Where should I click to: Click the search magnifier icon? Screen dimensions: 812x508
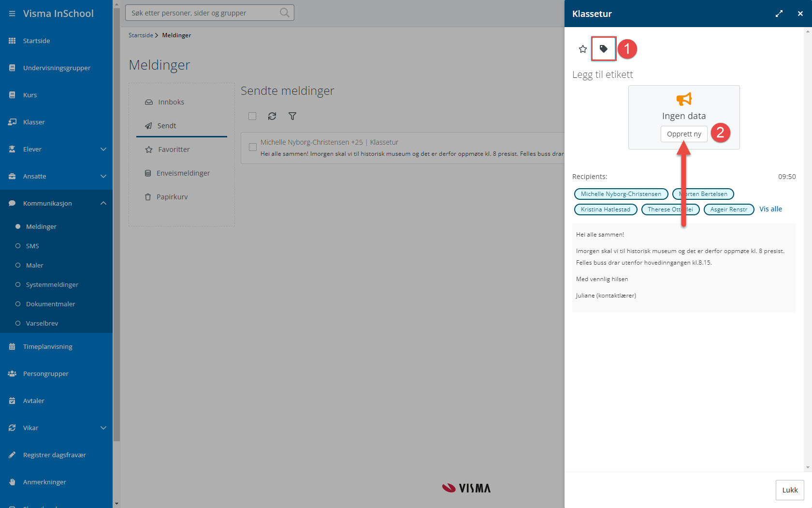pyautogui.click(x=285, y=13)
